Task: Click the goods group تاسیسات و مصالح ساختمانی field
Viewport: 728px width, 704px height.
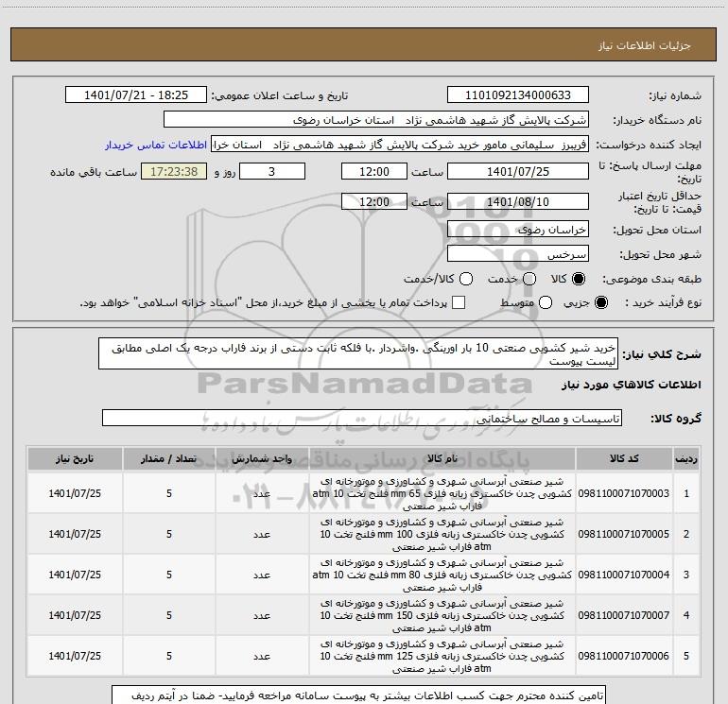Action: click(x=361, y=418)
